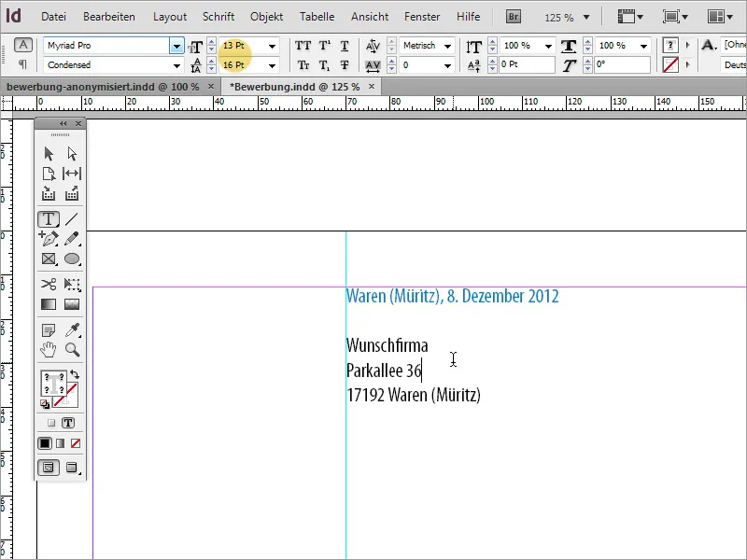Screen dimensions: 747x560
Task: Toggle Small Caps (Tt) formatting
Action: coord(303,64)
